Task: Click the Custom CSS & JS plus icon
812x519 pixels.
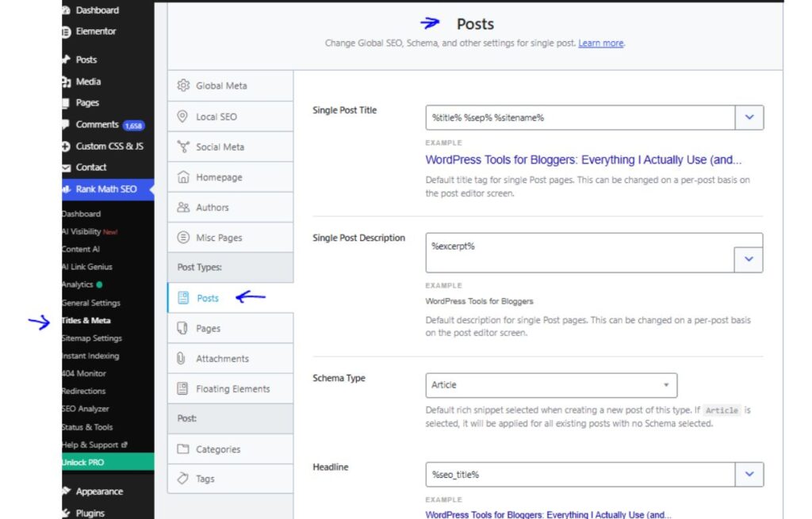Action: (66, 147)
